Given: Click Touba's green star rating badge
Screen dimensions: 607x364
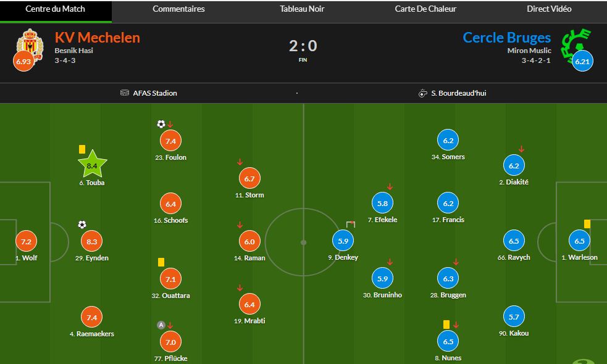Looking at the screenshot, I should tap(92, 165).
